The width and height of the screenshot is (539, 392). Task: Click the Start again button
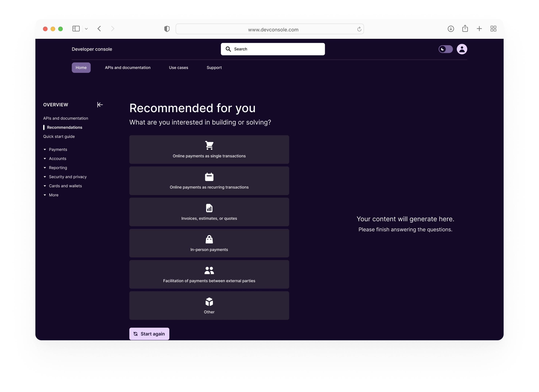coord(149,334)
